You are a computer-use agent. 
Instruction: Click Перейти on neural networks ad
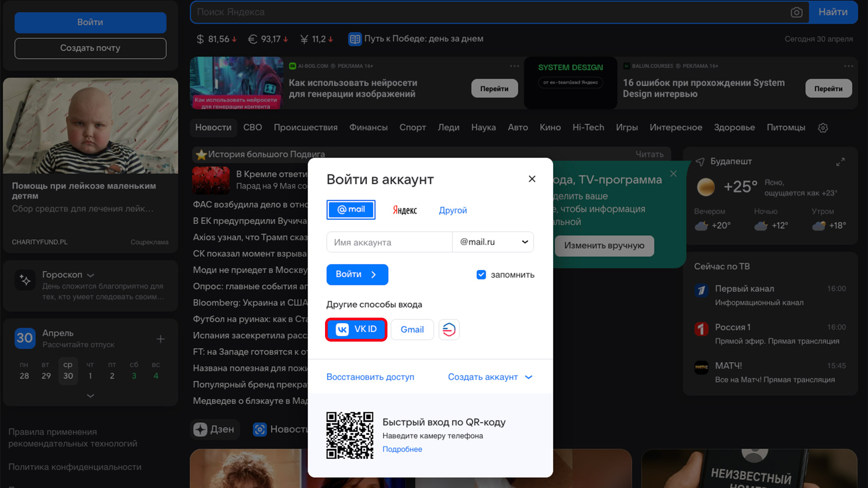click(494, 89)
